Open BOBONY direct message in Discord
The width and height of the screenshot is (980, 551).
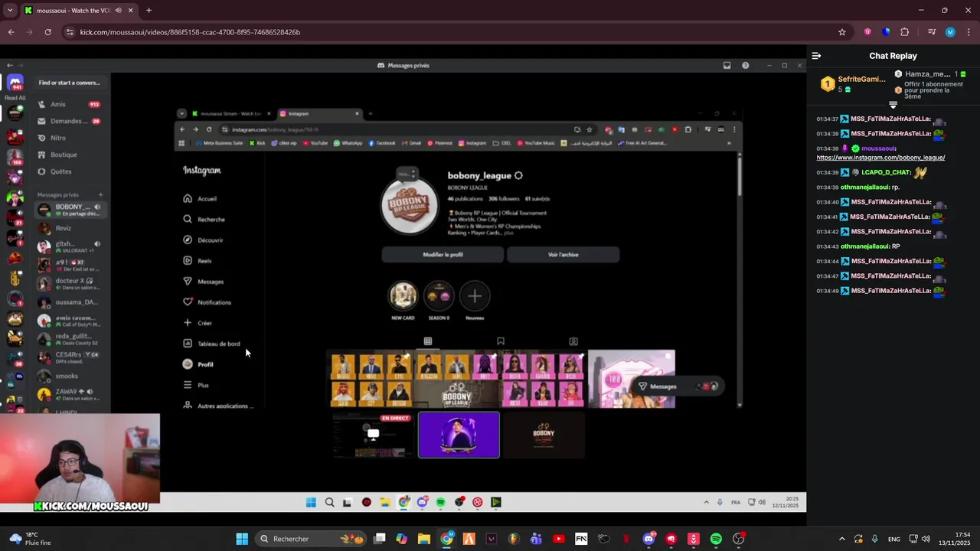pyautogui.click(x=70, y=210)
